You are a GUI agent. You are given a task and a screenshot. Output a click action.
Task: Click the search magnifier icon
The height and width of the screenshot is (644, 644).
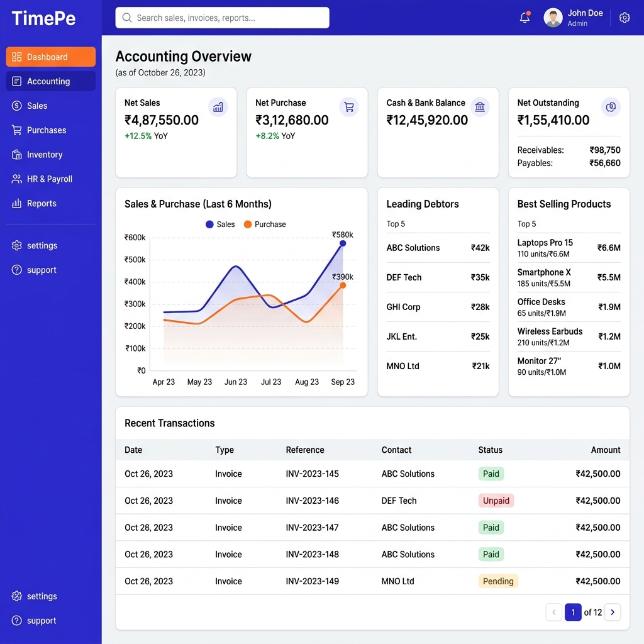tap(127, 18)
